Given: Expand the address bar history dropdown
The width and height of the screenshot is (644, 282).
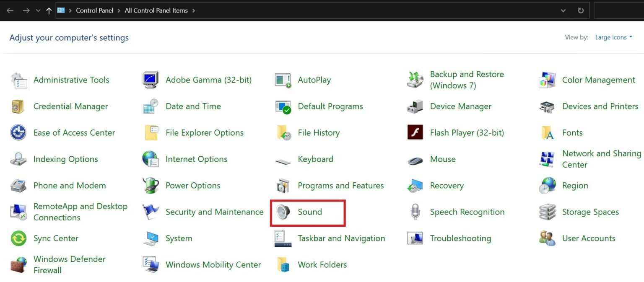Looking at the screenshot, I should point(563,10).
